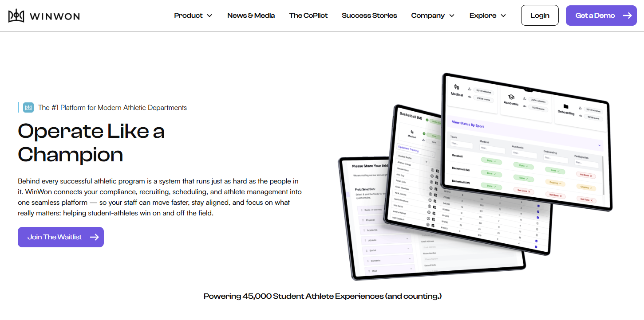Click "The #1 Platform for Modern Athletic Departments" text
The height and width of the screenshot is (320, 644).
click(113, 107)
